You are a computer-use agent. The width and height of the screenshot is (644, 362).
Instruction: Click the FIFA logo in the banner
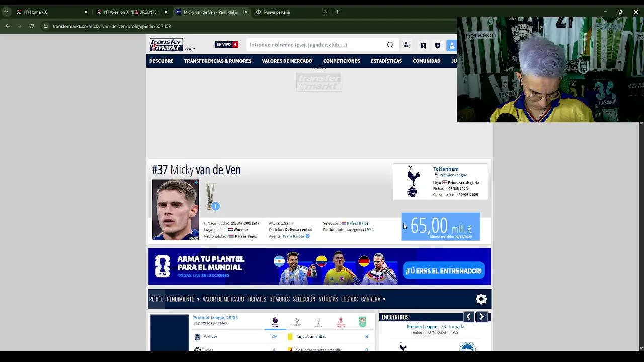click(x=163, y=266)
